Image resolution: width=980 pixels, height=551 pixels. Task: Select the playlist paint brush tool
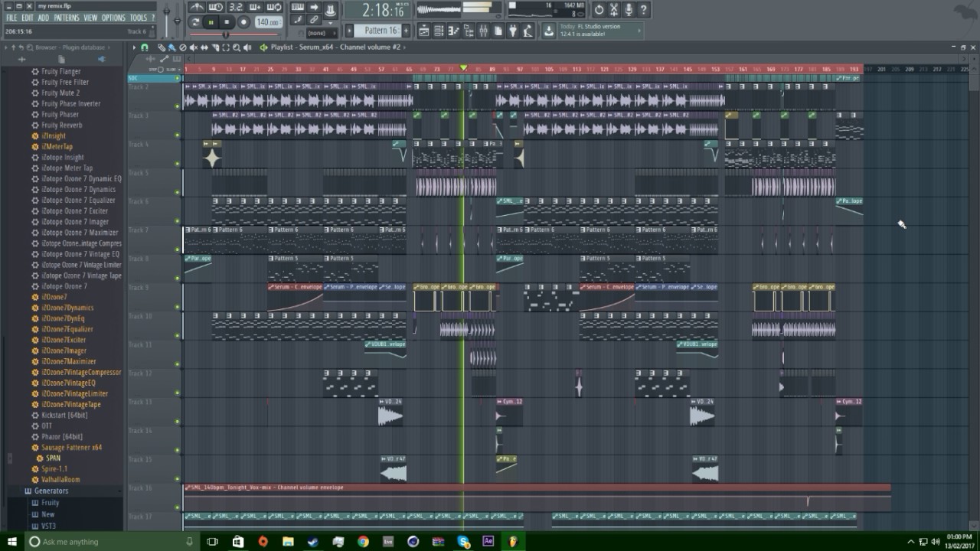[x=171, y=47]
